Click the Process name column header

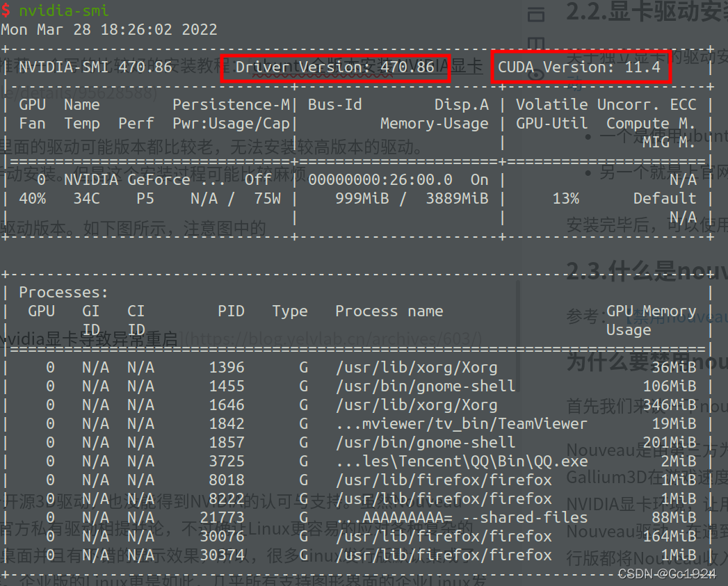[x=389, y=311]
